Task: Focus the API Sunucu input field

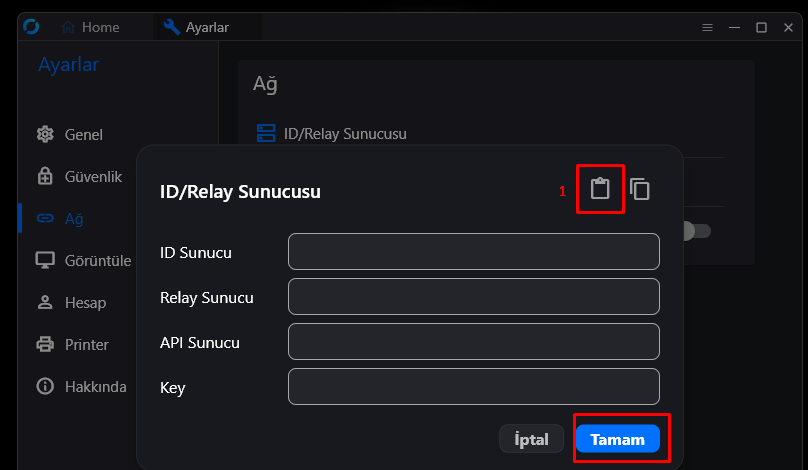Action: tap(474, 341)
